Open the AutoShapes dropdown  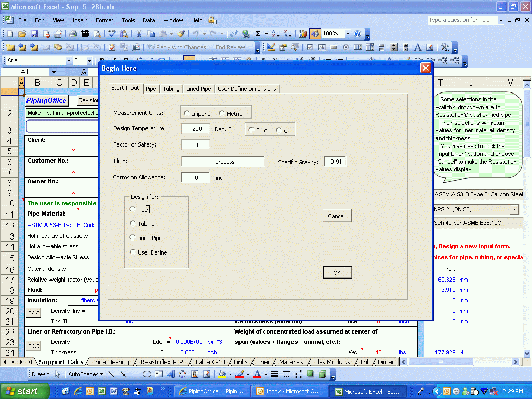(86, 374)
